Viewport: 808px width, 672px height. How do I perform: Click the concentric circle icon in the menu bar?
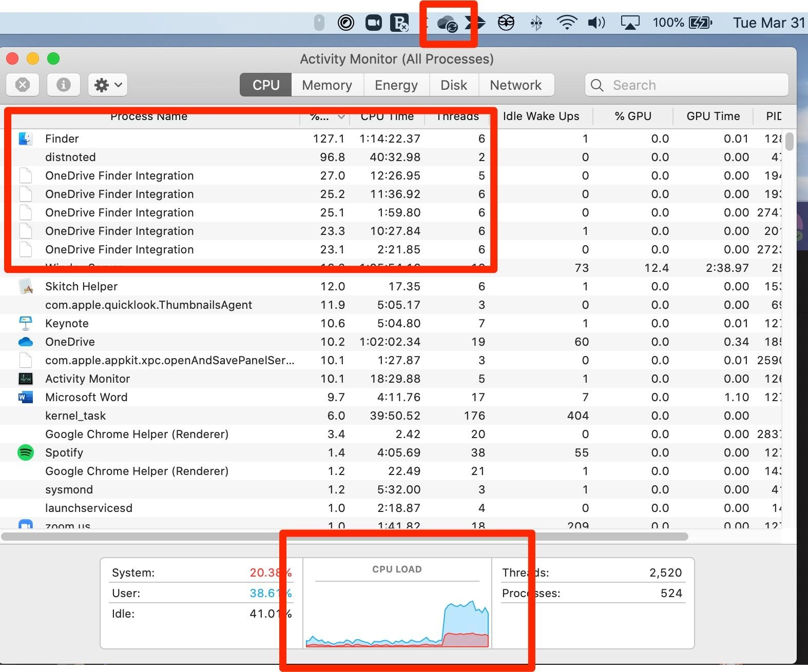click(x=346, y=23)
